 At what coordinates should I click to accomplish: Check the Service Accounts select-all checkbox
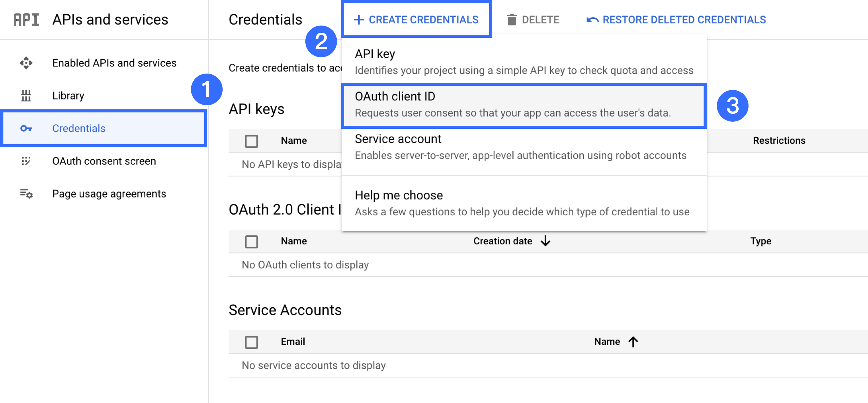pos(252,342)
